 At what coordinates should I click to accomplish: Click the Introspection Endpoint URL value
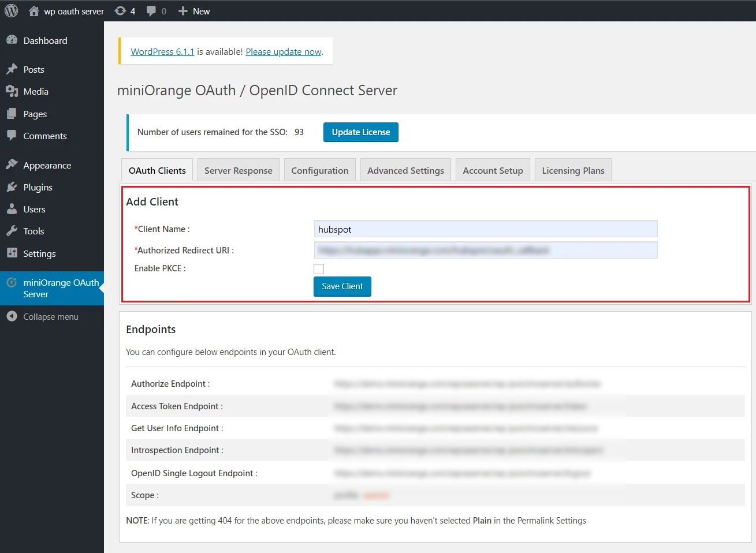(x=468, y=450)
